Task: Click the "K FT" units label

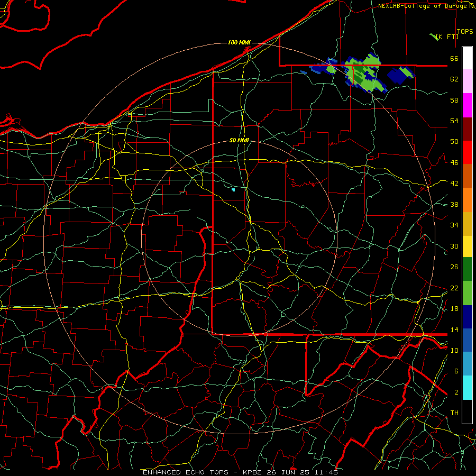Action: coord(447,37)
